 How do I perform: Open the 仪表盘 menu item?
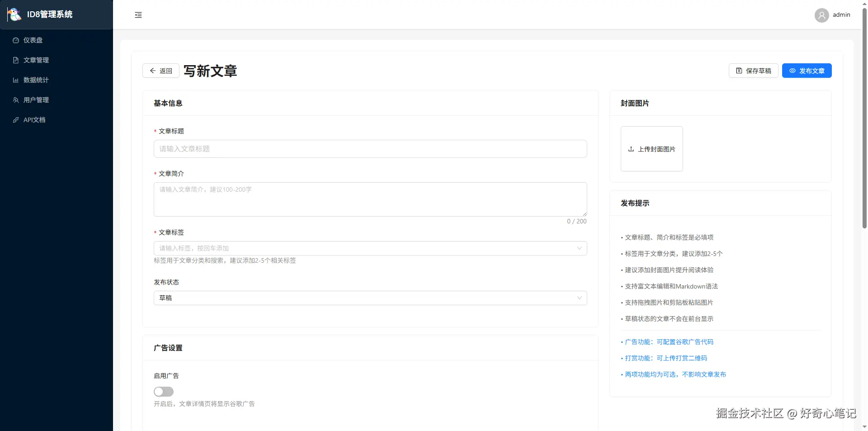point(57,40)
